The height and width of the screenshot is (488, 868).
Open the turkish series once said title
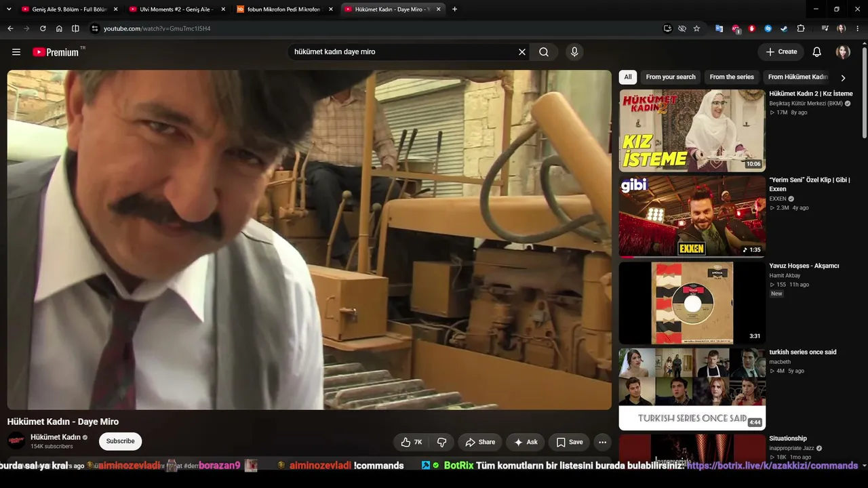pos(803,352)
